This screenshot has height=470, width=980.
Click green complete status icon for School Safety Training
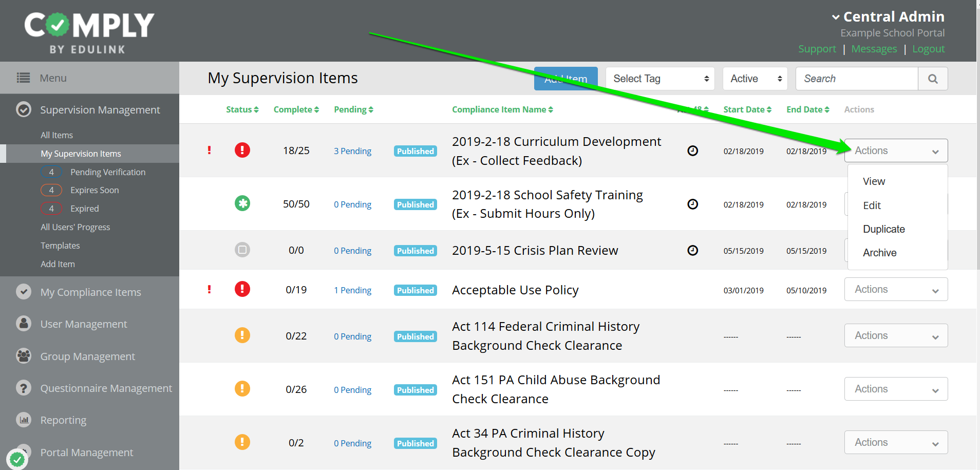coord(242,203)
